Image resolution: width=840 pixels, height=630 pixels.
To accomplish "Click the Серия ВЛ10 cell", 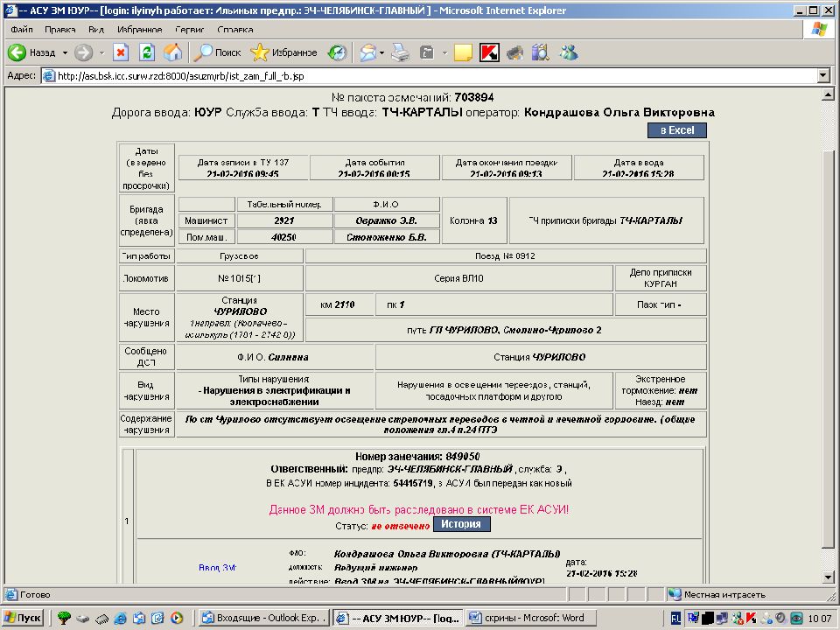I will click(x=458, y=278).
